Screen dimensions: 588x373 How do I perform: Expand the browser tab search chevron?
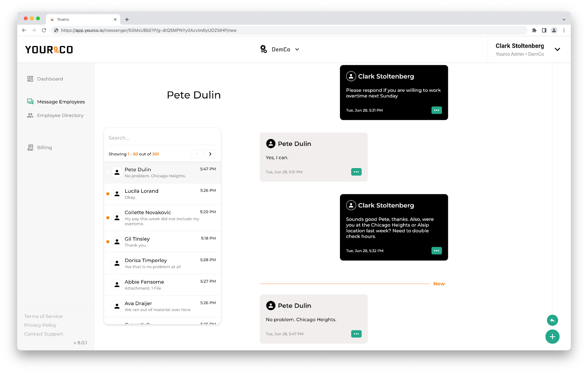click(x=564, y=19)
